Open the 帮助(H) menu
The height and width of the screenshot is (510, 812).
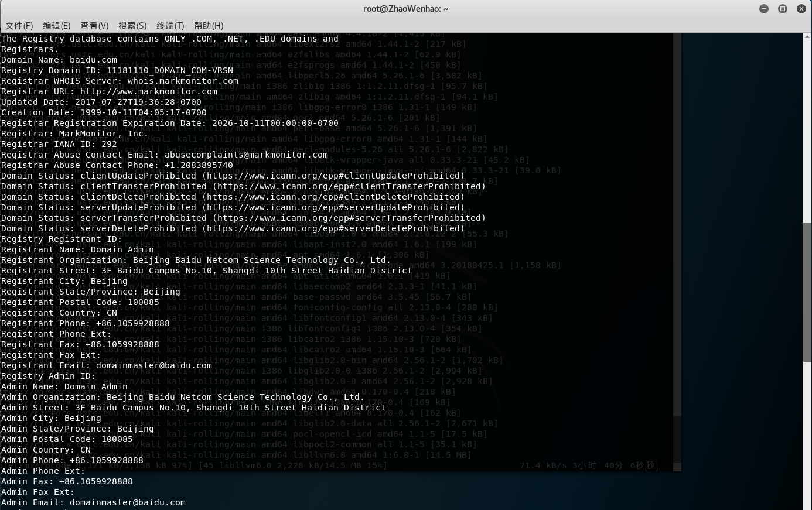pos(209,26)
